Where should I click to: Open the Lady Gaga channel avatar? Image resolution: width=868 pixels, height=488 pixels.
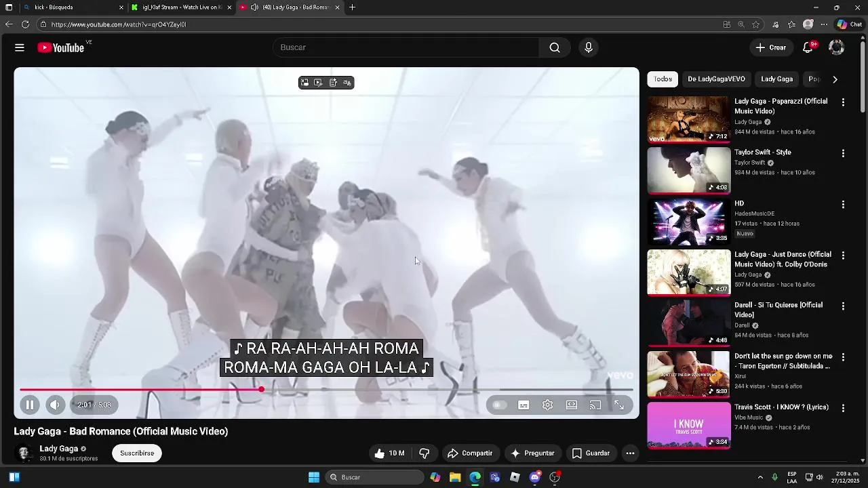24,453
